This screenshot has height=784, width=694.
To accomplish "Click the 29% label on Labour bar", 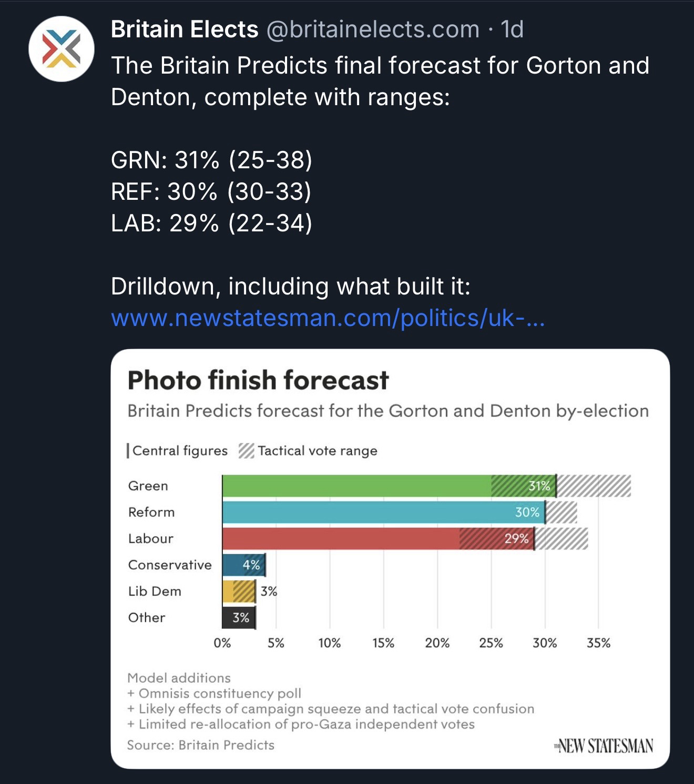I will coord(516,538).
